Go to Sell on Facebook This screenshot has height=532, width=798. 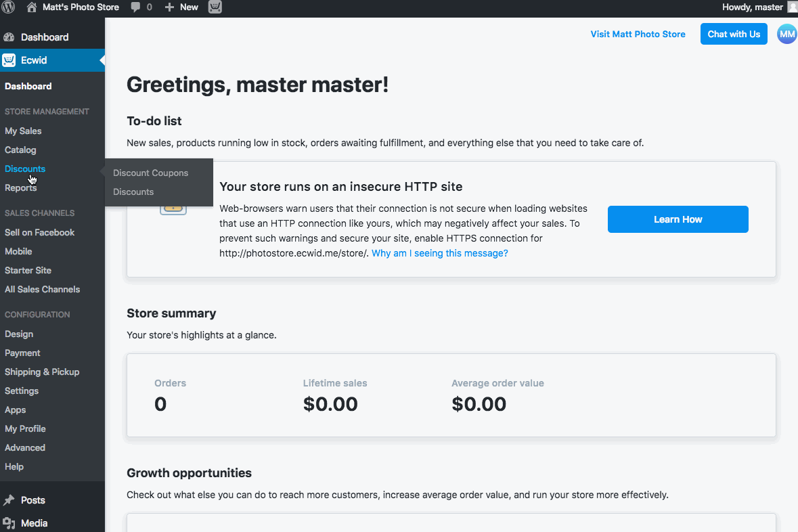(40, 232)
